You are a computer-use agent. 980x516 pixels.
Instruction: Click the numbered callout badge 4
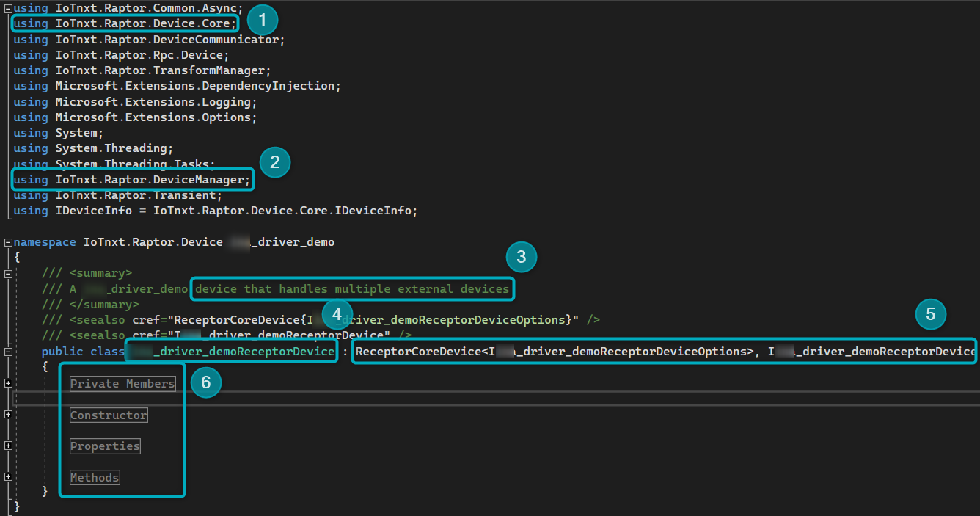pyautogui.click(x=337, y=314)
